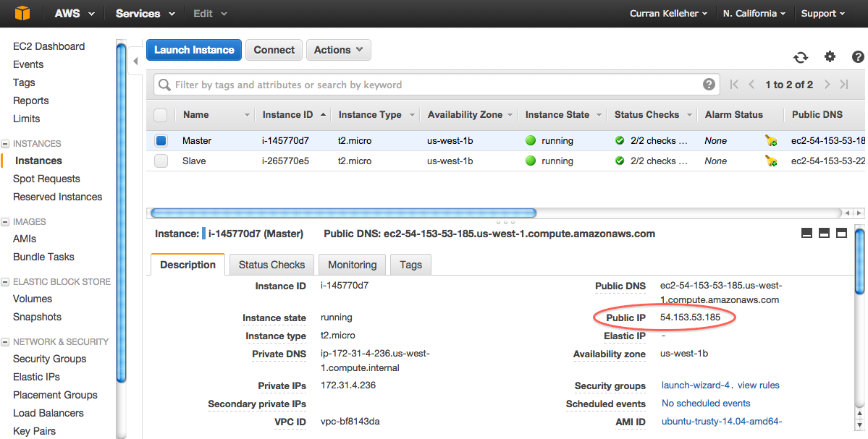Select Public IP value 54.153.53.185

(691, 317)
